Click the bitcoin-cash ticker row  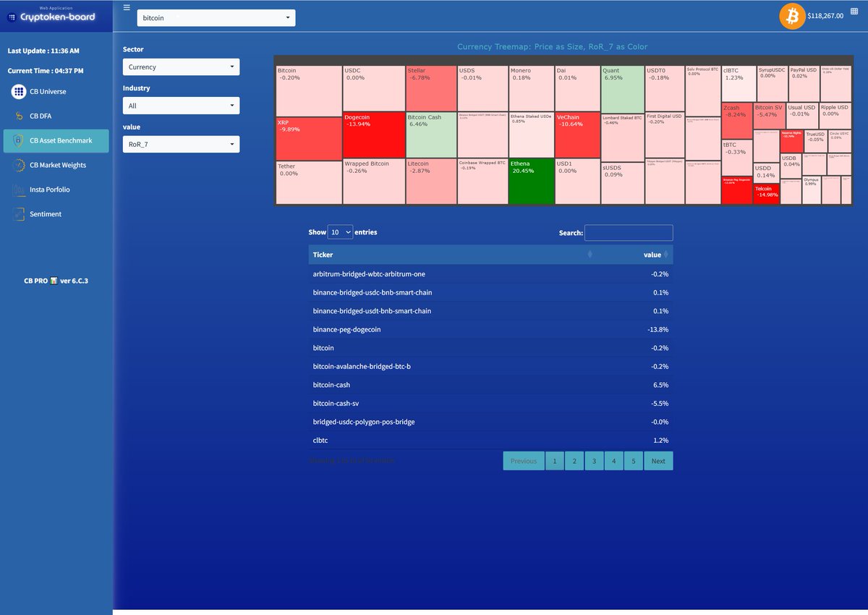[490, 385]
